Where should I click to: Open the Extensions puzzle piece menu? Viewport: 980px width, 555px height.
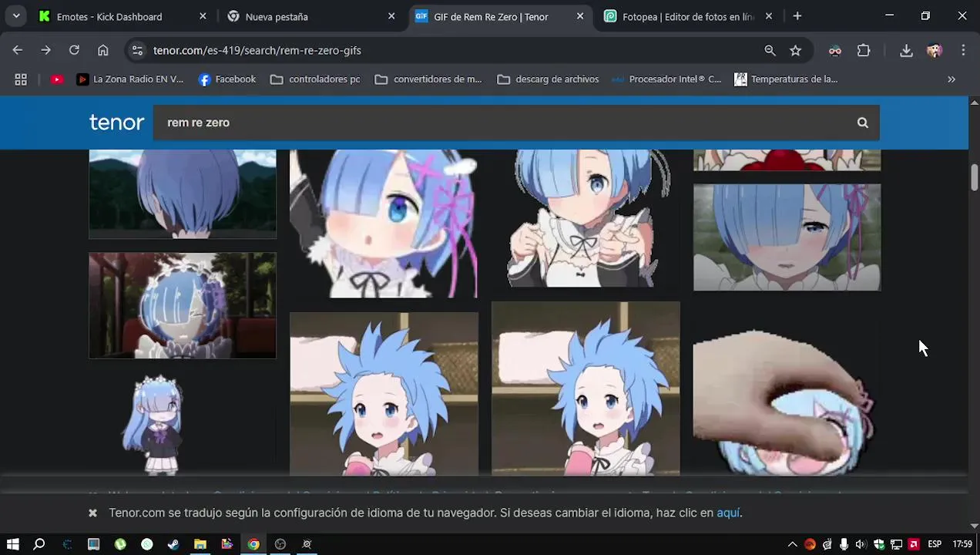pyautogui.click(x=864, y=50)
